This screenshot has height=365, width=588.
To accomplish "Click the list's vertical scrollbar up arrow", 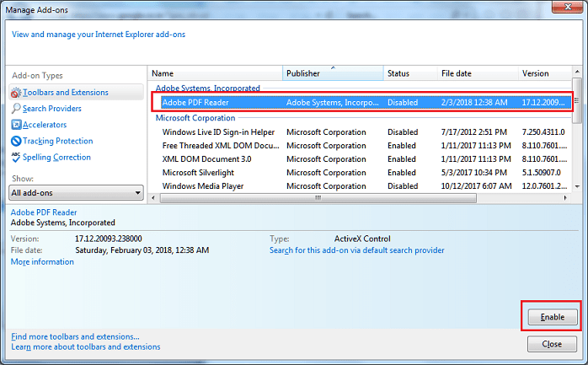I will tap(577, 71).
